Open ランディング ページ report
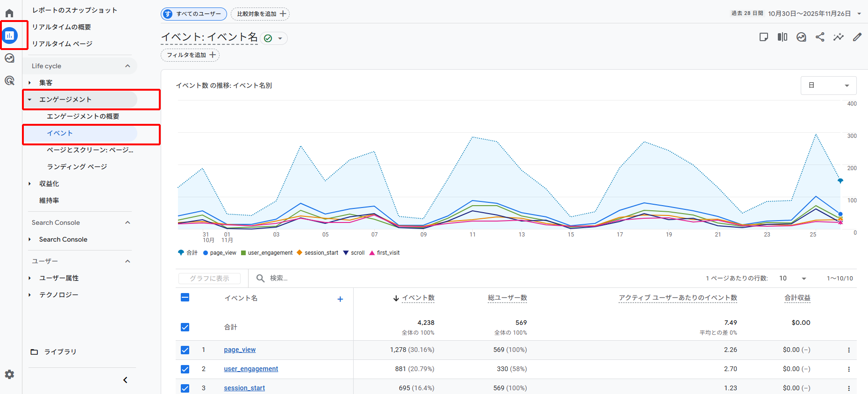The image size is (868, 394). (77, 167)
